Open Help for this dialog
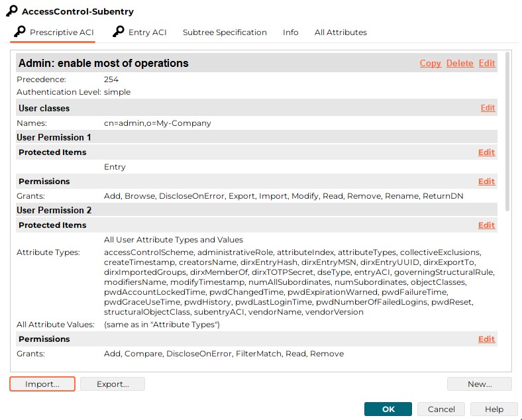 click(494, 409)
